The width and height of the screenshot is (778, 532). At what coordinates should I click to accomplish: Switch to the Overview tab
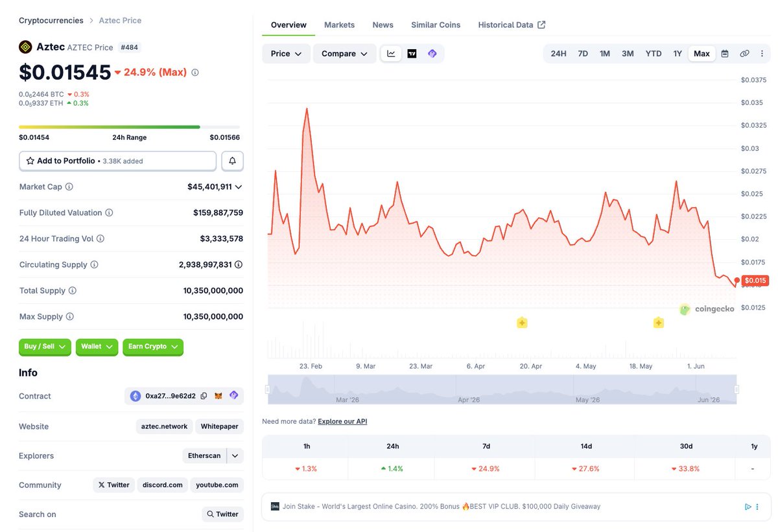tap(289, 25)
